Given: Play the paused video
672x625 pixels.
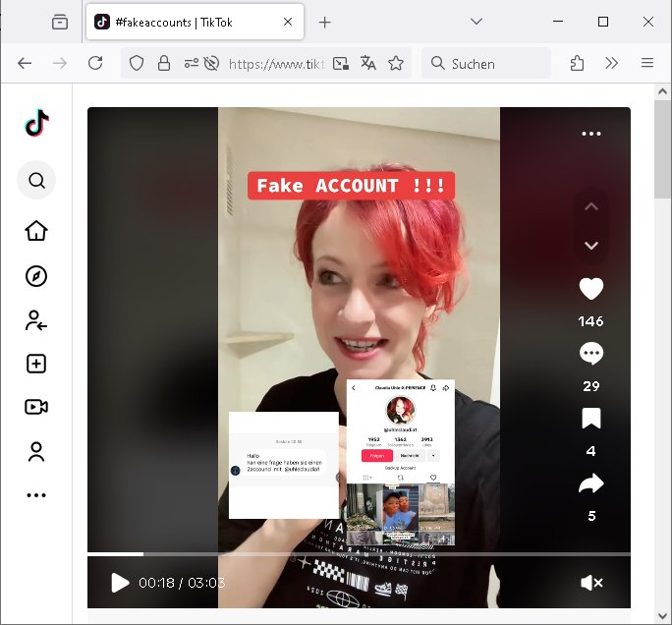Looking at the screenshot, I should click(120, 583).
